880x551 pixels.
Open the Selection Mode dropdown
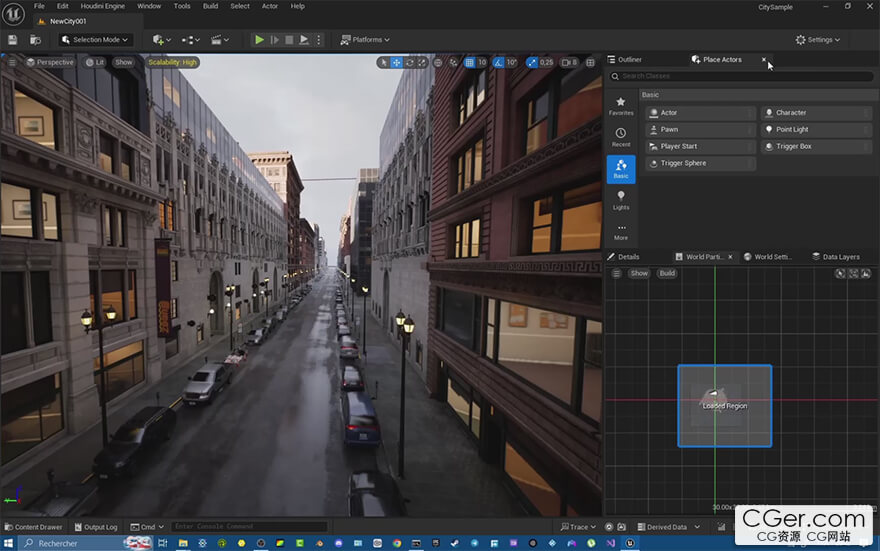pos(95,40)
